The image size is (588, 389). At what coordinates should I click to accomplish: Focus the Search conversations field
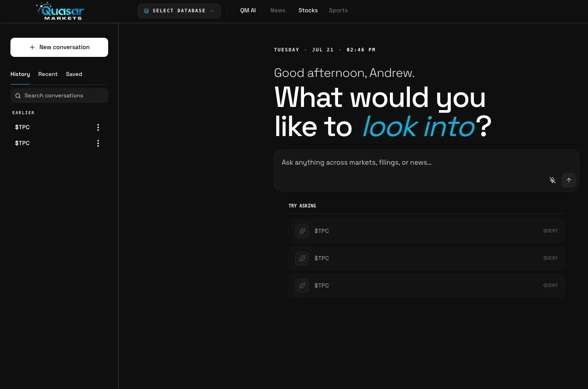coord(59,96)
